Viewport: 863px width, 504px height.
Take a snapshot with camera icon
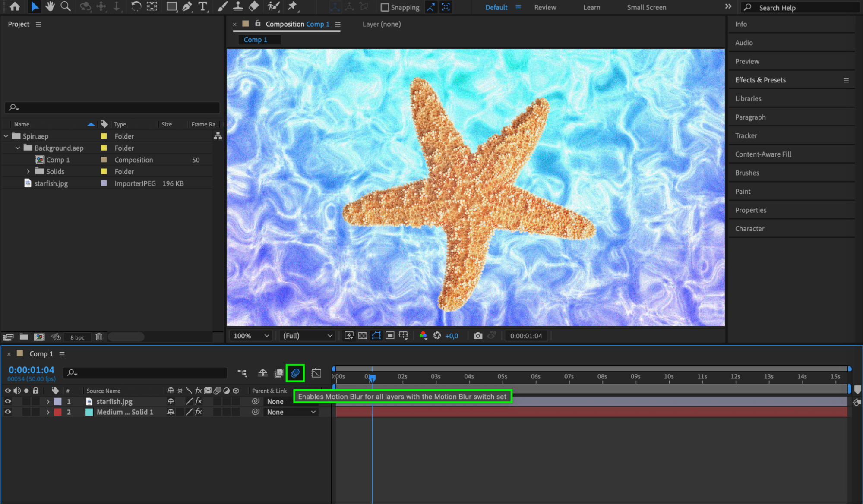pyautogui.click(x=477, y=336)
